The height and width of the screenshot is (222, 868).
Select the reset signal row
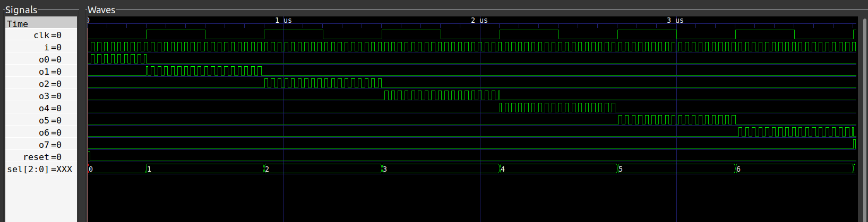click(41, 157)
